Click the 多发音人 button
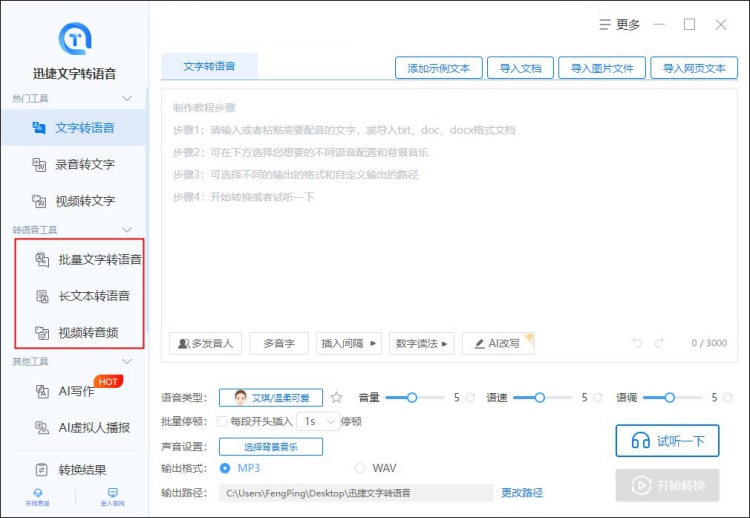 [205, 343]
